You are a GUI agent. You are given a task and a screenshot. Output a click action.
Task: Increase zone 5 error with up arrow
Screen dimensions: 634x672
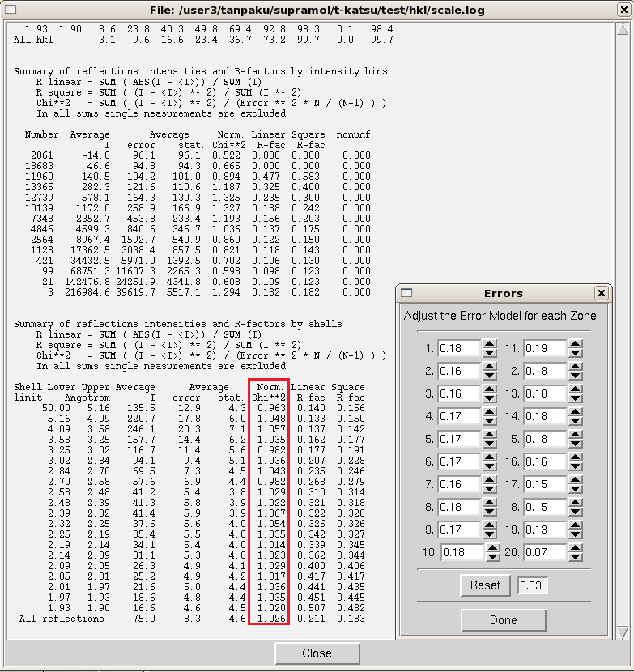490,435
